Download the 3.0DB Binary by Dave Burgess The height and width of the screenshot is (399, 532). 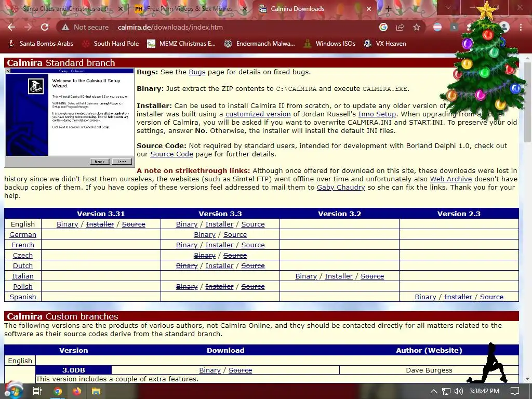(x=210, y=370)
